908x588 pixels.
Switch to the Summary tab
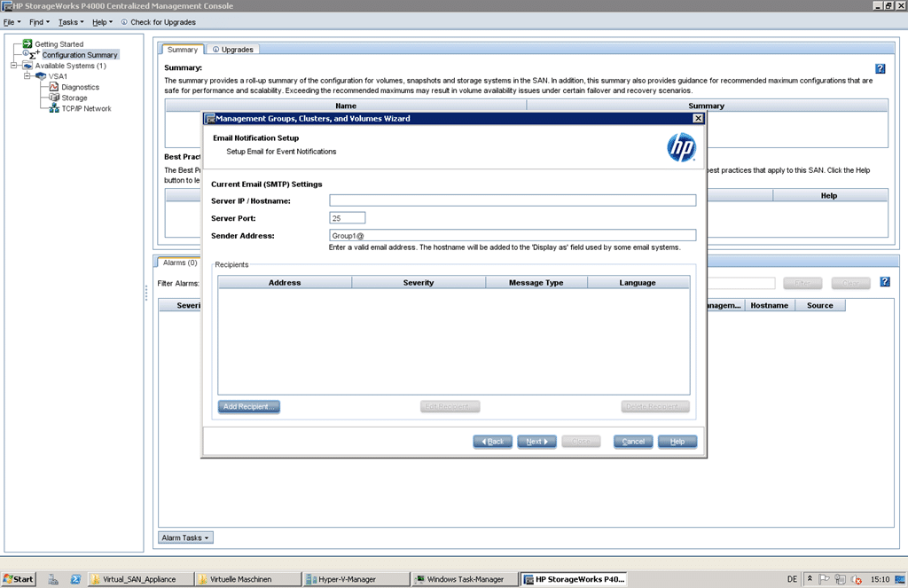click(183, 50)
